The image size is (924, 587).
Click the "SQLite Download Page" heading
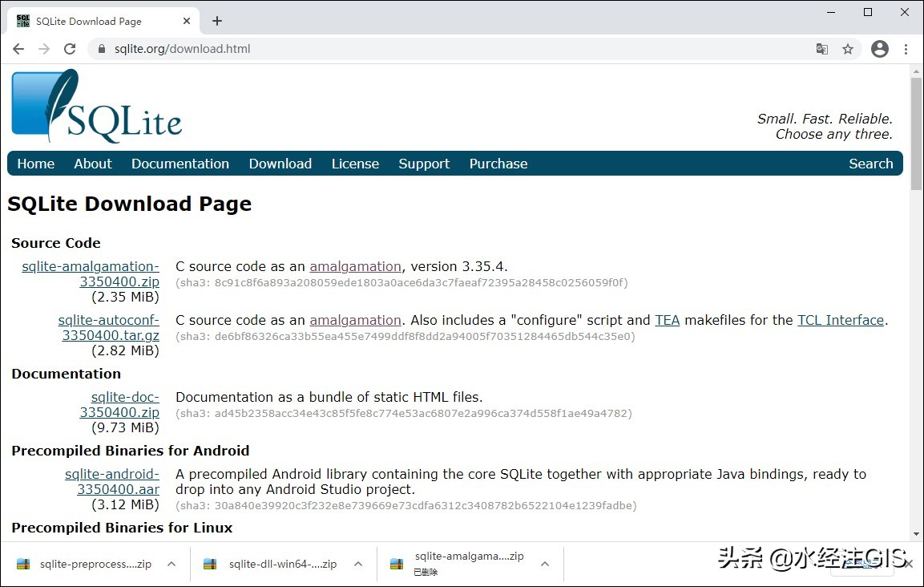130,204
